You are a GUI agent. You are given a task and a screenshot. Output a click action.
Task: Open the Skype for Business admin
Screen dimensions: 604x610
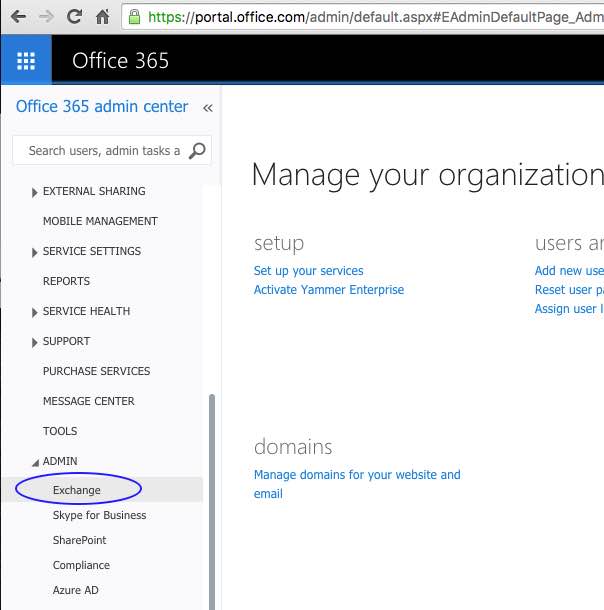pos(100,515)
